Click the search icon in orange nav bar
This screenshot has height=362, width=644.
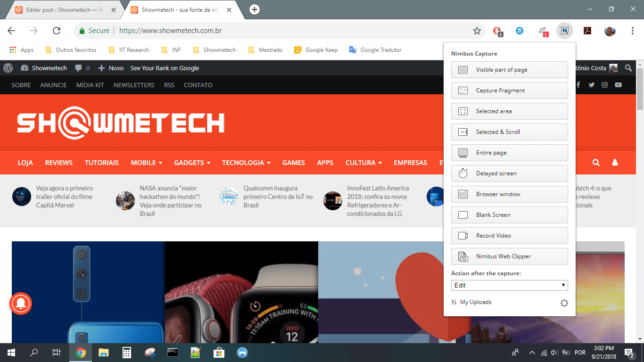[x=596, y=163]
